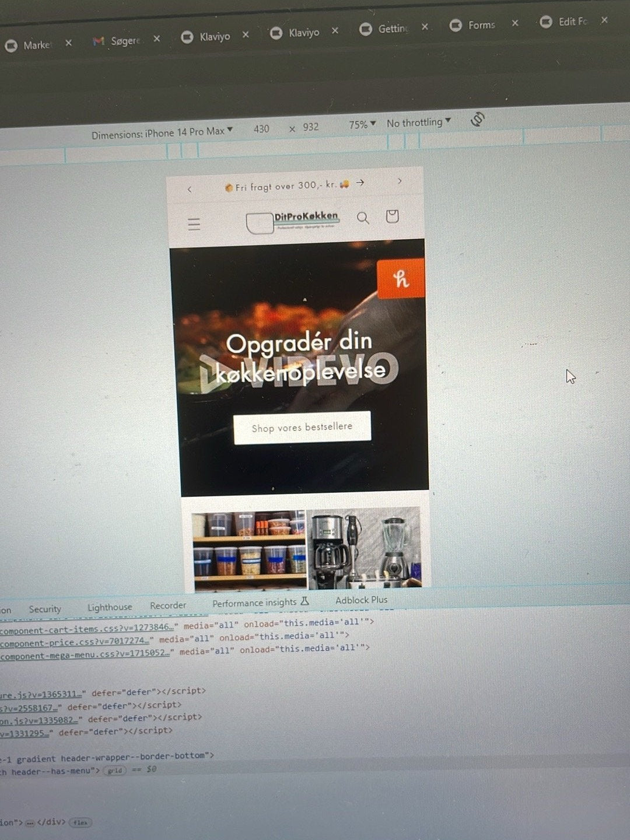Open Dimensions iPhone 14 Pro Max dropdown
This screenshot has height=840, width=630.
[x=162, y=133]
